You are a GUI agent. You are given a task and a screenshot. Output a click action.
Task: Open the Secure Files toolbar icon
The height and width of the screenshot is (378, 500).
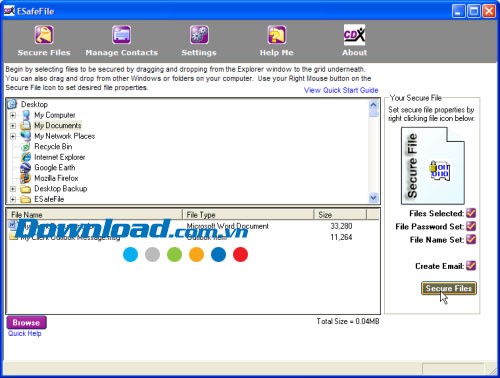pos(44,35)
